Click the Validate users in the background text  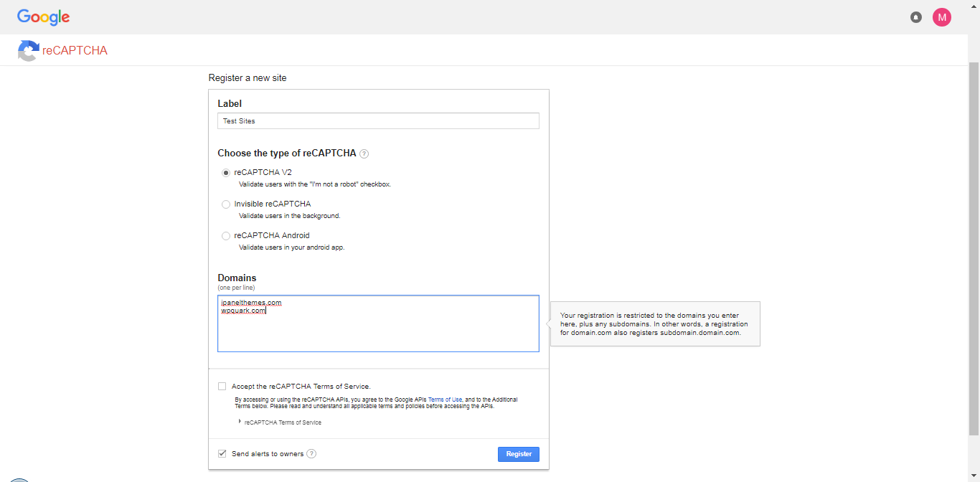click(290, 216)
